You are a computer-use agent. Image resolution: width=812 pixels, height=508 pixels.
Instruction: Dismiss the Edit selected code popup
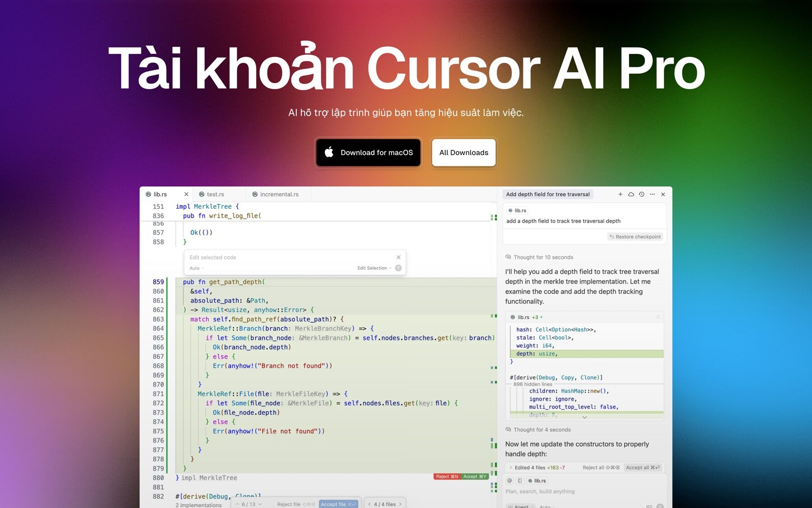[398, 257]
